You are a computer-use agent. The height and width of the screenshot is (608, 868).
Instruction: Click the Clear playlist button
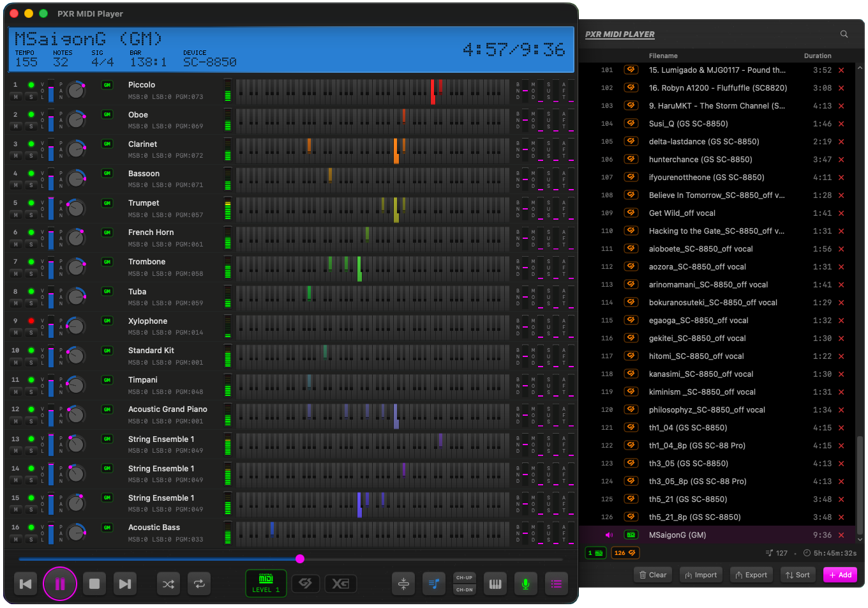click(652, 575)
